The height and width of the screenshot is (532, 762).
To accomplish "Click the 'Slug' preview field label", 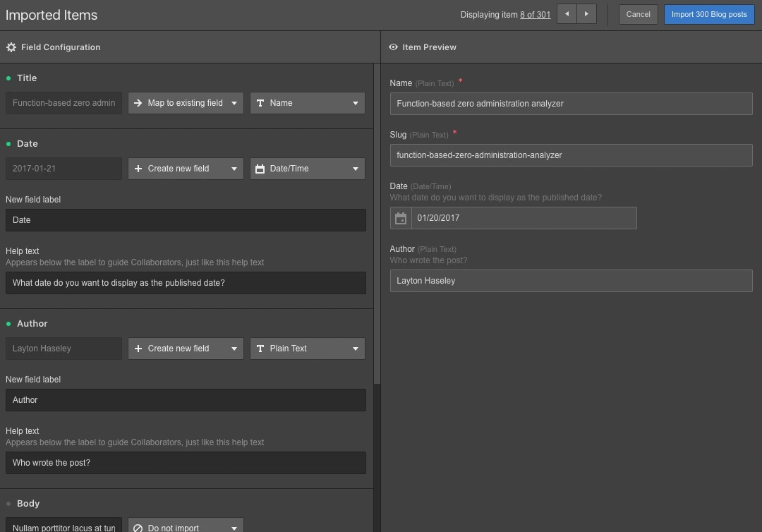I will (x=398, y=135).
